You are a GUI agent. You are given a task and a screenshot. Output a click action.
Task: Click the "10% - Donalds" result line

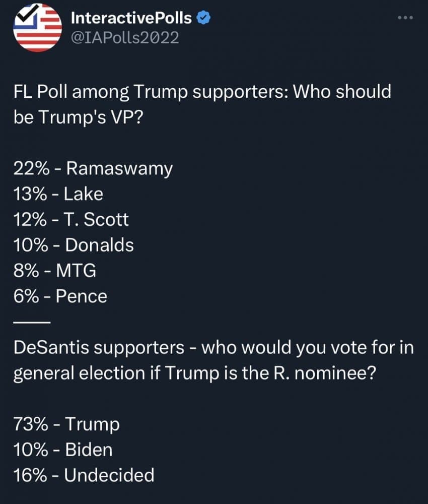pos(74,245)
